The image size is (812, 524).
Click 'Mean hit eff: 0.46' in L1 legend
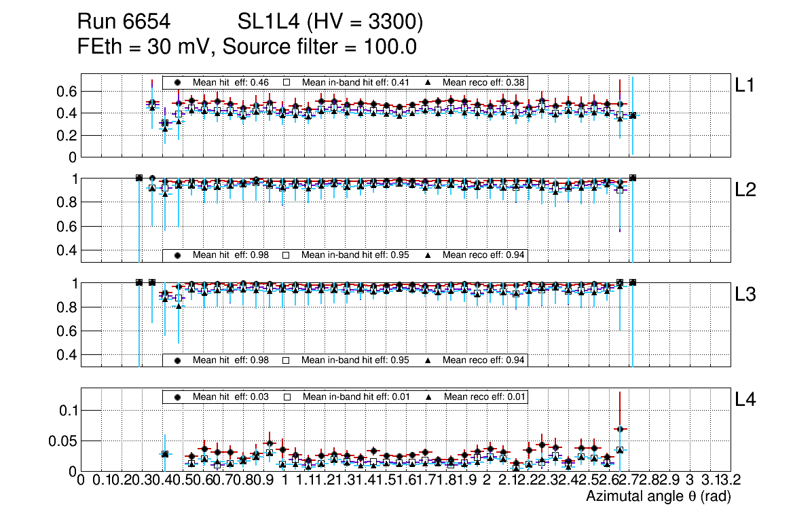point(231,82)
